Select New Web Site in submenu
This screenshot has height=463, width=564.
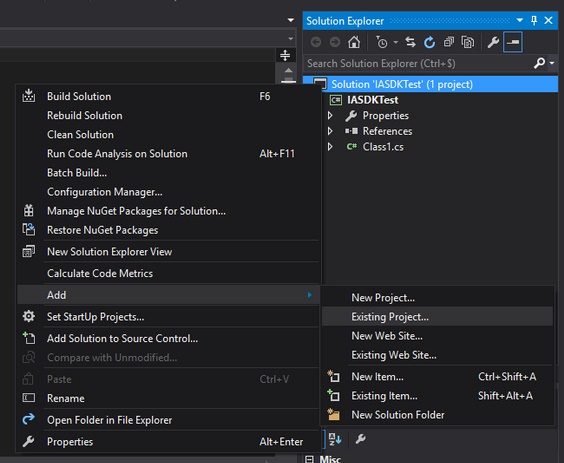click(437, 336)
